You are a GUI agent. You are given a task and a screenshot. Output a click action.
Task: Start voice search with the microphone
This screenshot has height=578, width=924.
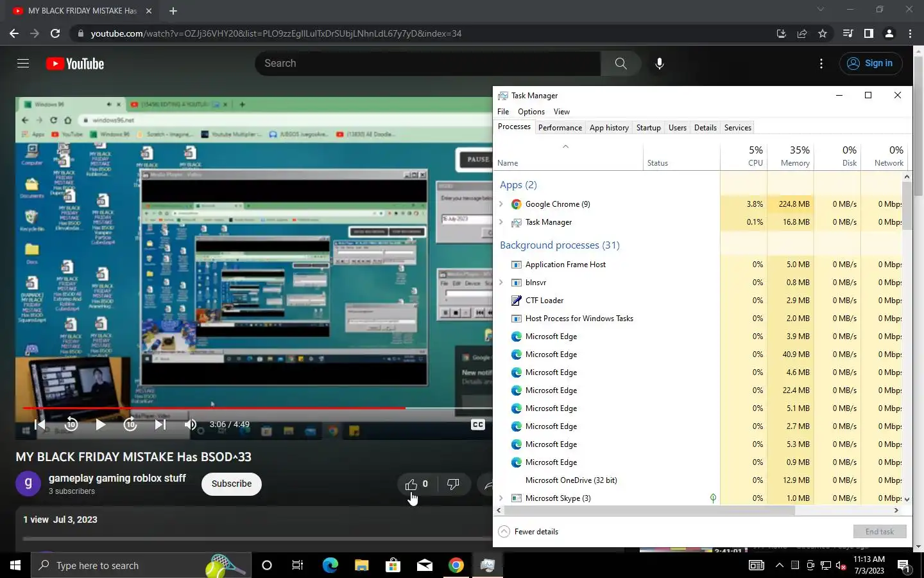click(x=659, y=64)
